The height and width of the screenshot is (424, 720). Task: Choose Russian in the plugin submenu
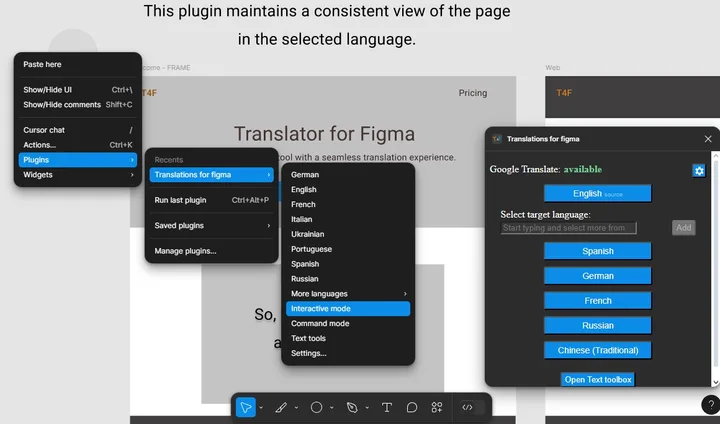coord(348,279)
